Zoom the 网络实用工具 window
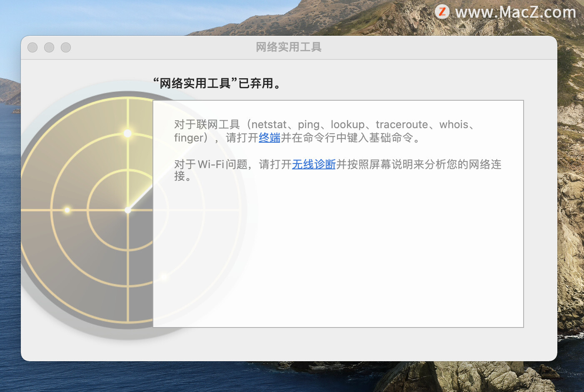This screenshot has height=392, width=584. [x=66, y=47]
